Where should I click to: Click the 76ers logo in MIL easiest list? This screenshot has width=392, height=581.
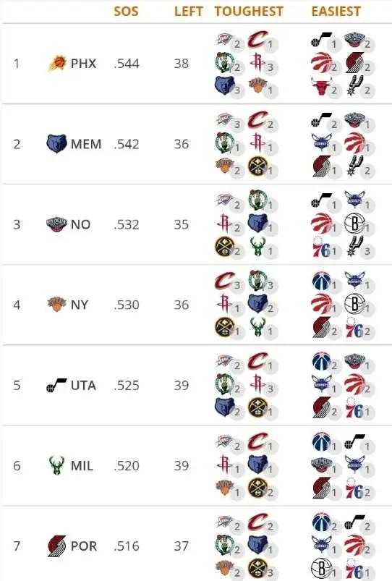[354, 488]
